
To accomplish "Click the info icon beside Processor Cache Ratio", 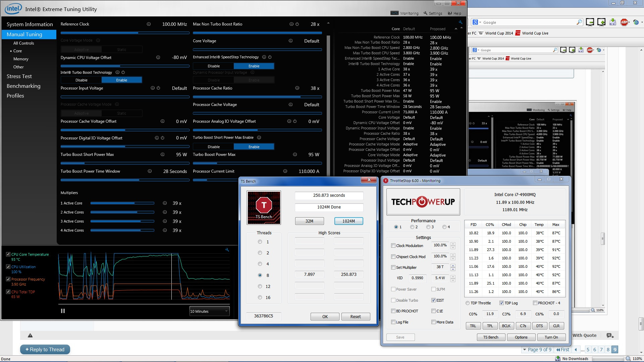I will [297, 88].
